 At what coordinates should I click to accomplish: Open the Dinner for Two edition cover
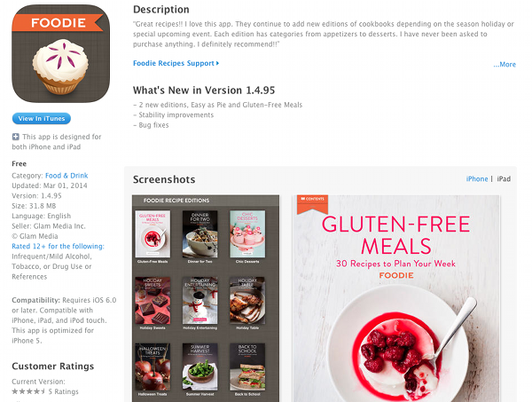point(200,234)
